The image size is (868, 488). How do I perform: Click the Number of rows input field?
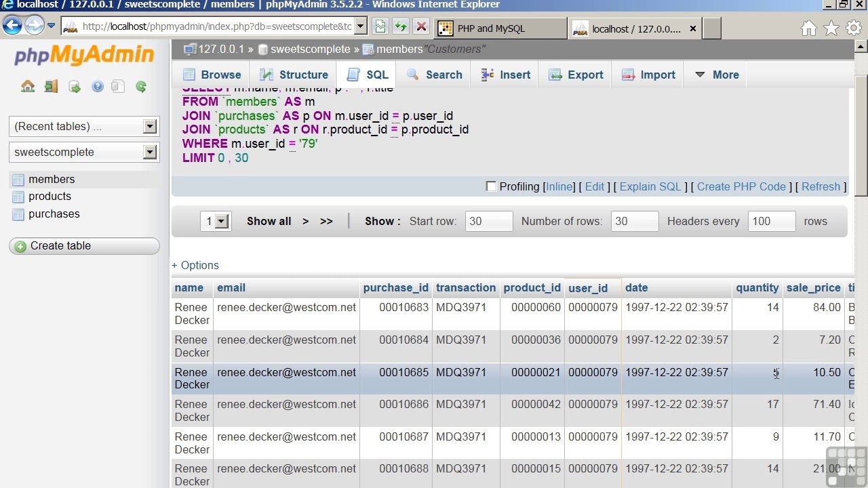tap(635, 221)
